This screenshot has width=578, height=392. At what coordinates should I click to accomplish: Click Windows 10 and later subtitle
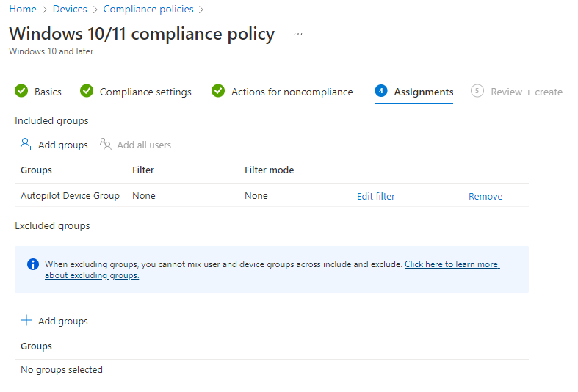[x=51, y=51]
